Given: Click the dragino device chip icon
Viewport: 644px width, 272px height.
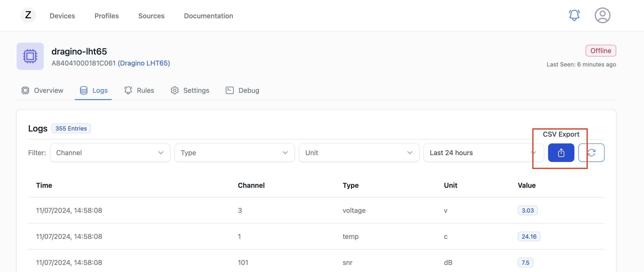Looking at the screenshot, I should point(30,56).
